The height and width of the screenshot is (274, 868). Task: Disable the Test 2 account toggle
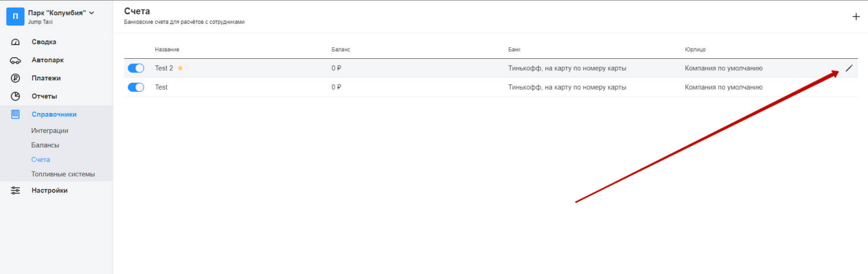[x=136, y=68]
